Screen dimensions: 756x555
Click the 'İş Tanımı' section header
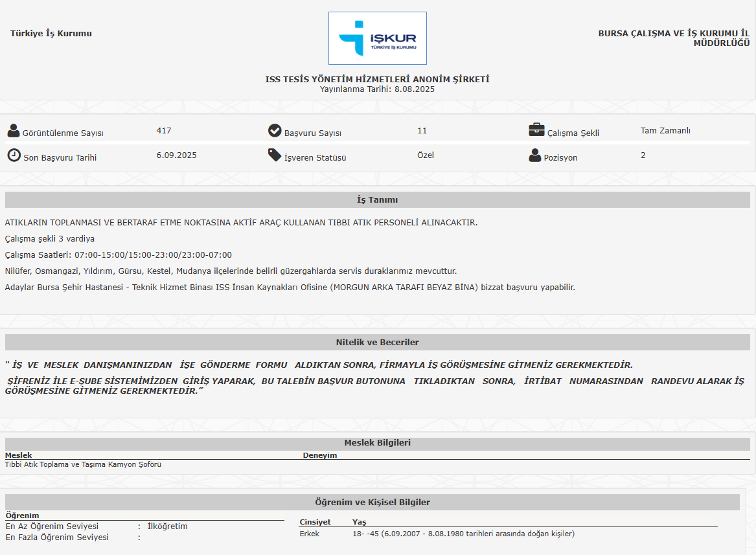(378, 199)
